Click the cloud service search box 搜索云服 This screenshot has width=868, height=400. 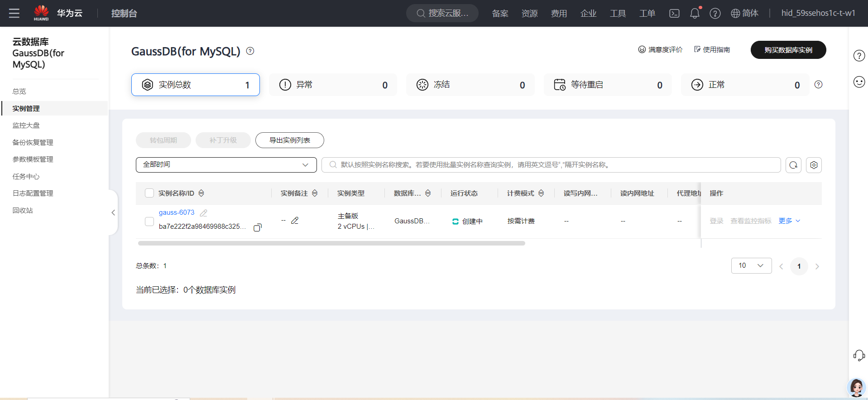[442, 13]
